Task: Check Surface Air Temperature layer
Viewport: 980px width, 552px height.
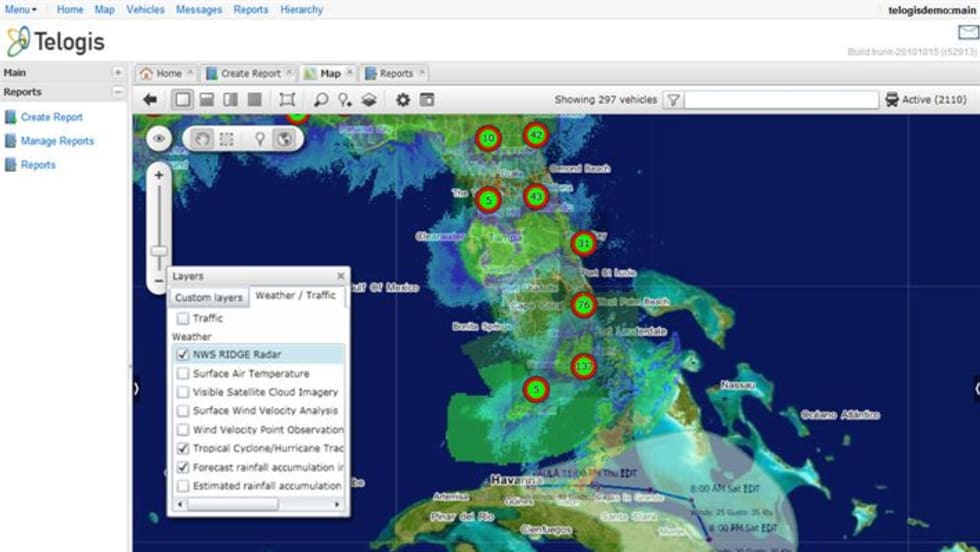Action: tap(183, 373)
